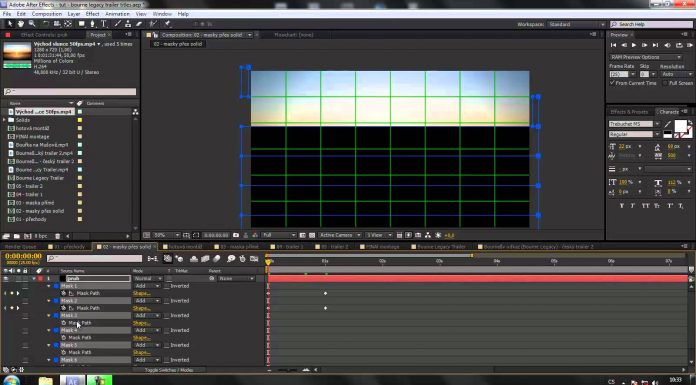Select the Puppet Pin tool
Screen dimensions: 696x385
[167, 24]
